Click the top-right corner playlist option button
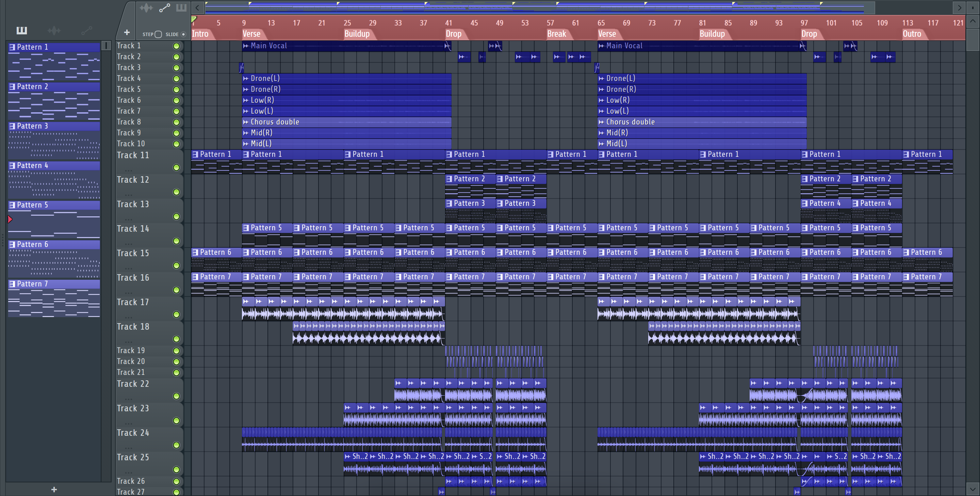 [x=973, y=7]
